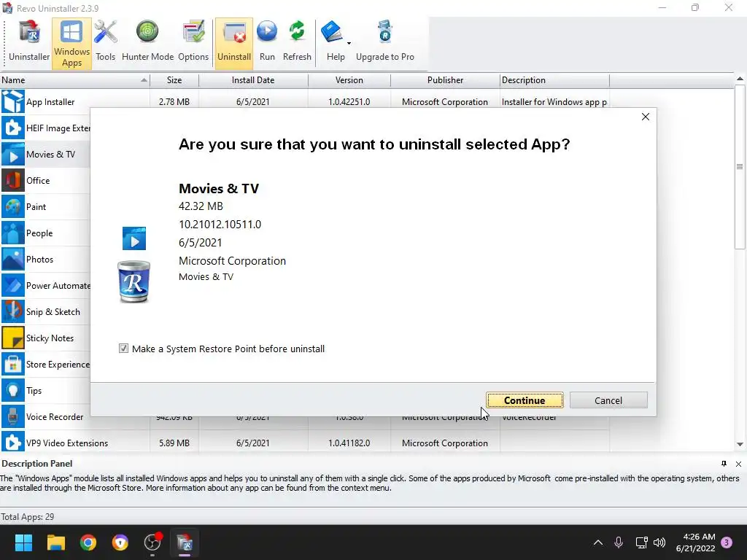This screenshot has height=560, width=747.
Task: Click VP9 row Microsoft Corporation publisher cell
Action: 445,443
